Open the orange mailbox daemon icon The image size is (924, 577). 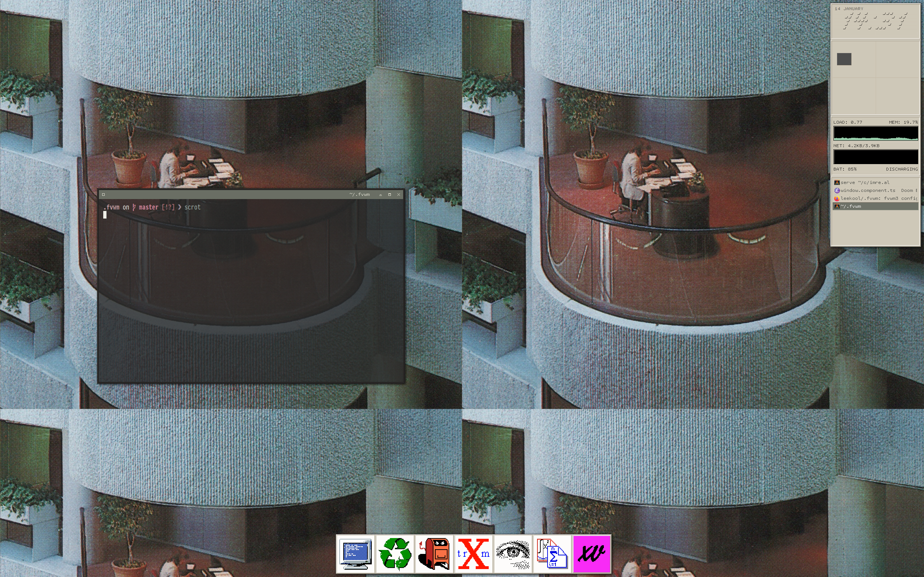click(434, 554)
